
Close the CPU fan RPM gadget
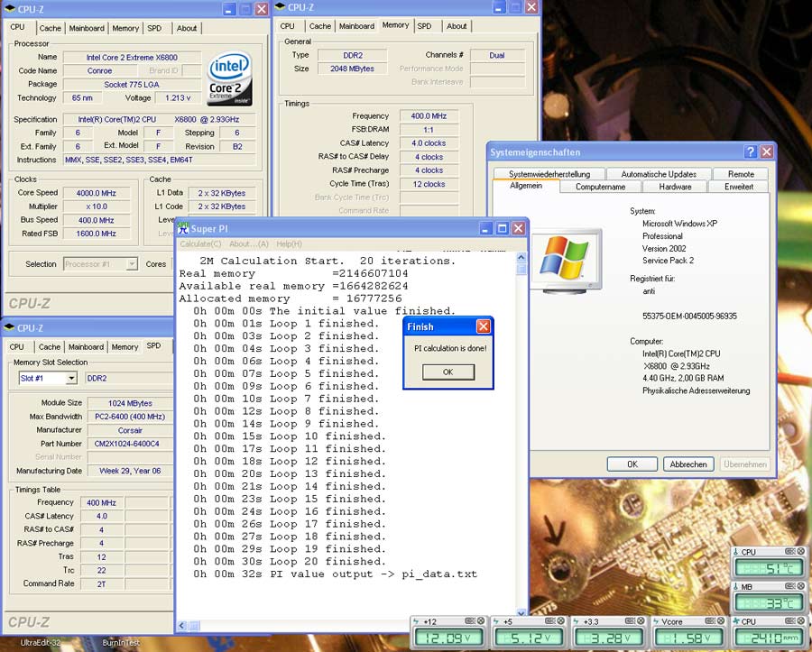click(801, 621)
